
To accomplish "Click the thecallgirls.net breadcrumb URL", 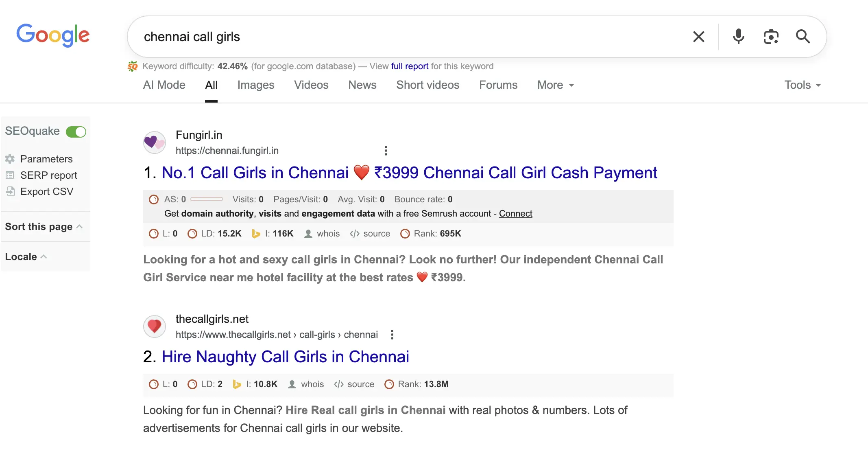I will coord(277,335).
